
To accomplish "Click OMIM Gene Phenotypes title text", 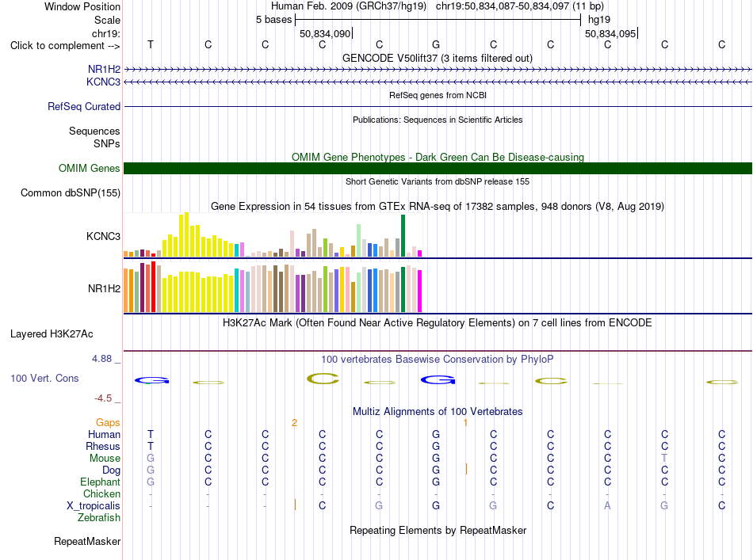I will coord(438,157).
